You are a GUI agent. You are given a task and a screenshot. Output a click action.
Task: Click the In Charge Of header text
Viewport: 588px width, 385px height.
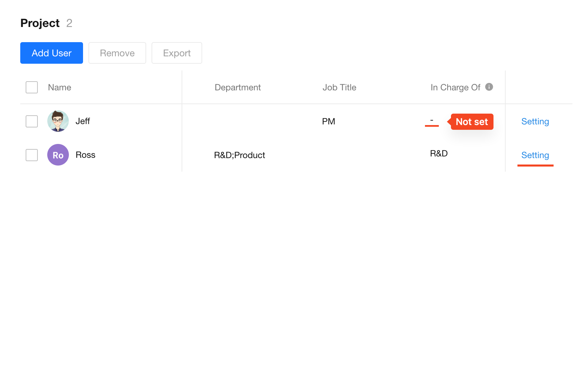(455, 87)
